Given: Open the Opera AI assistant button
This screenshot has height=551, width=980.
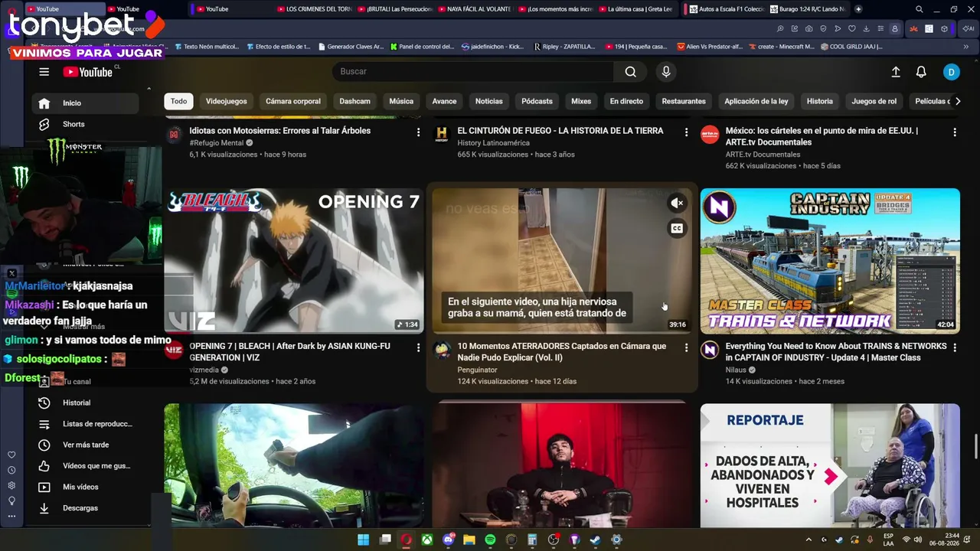Looking at the screenshot, I should [968, 28].
